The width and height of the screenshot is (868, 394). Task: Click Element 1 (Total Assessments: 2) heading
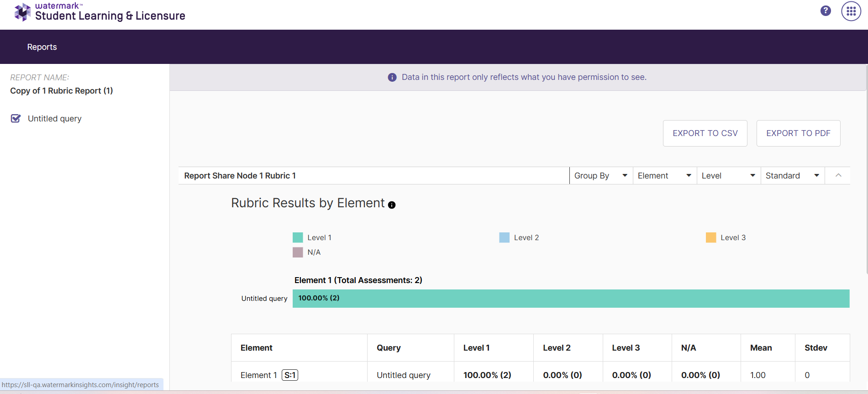358,280
